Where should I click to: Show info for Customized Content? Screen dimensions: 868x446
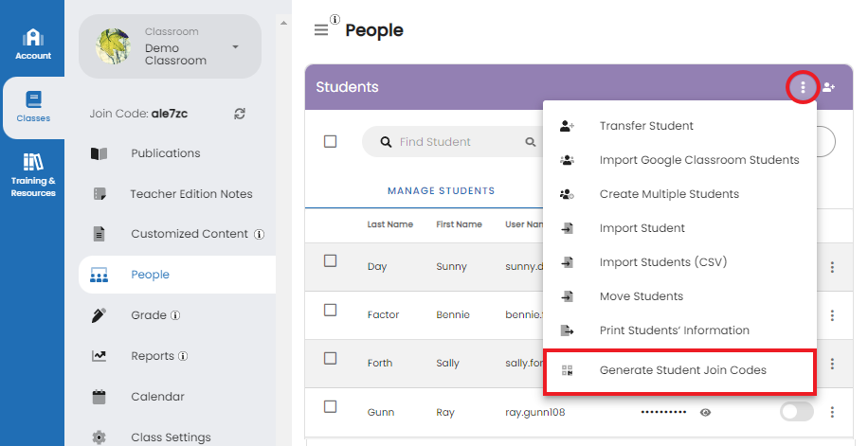point(259,234)
